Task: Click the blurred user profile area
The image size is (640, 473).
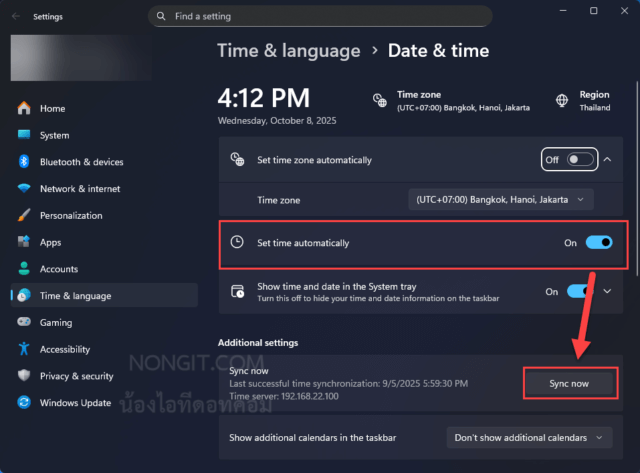Action: tap(81, 58)
